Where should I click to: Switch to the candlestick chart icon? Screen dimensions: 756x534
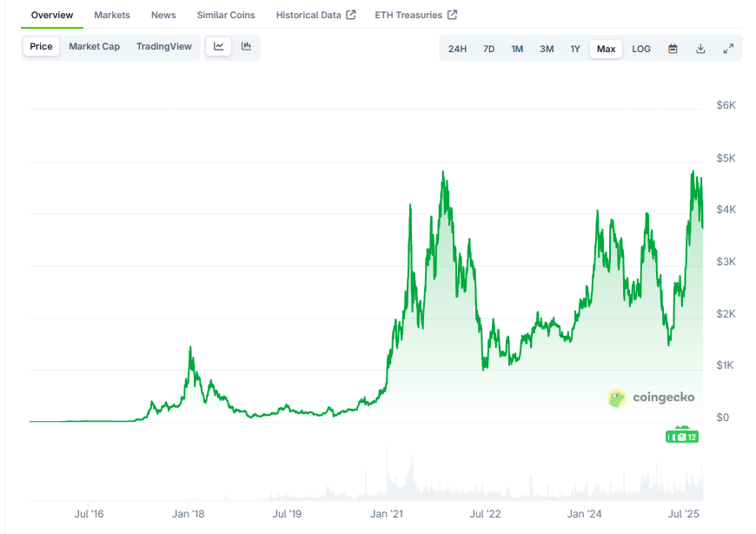[x=247, y=47]
